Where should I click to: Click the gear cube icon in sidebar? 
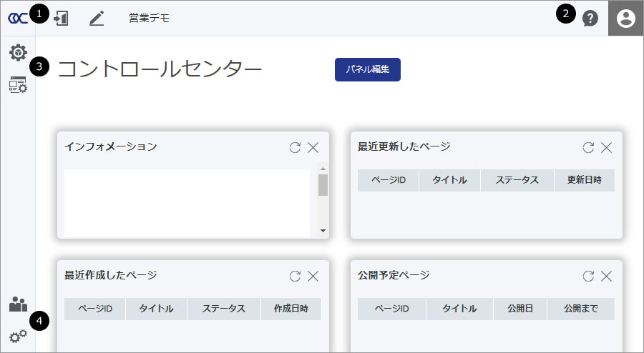coord(18,52)
